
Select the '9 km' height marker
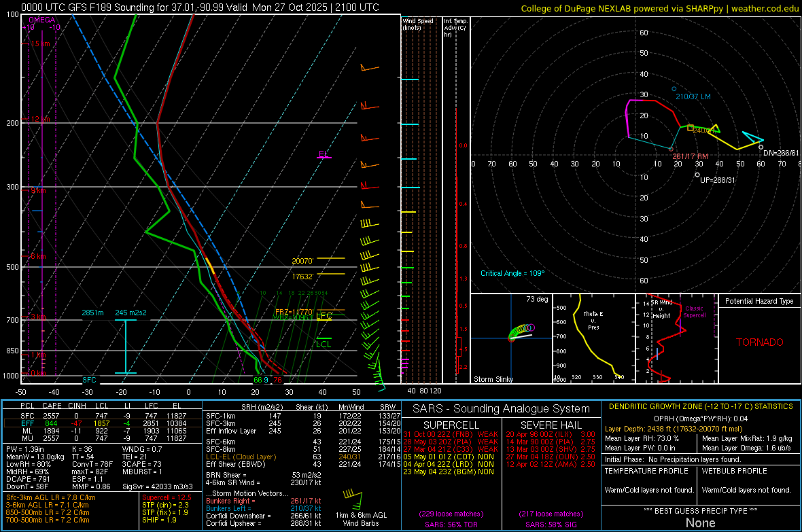pyautogui.click(x=38, y=190)
